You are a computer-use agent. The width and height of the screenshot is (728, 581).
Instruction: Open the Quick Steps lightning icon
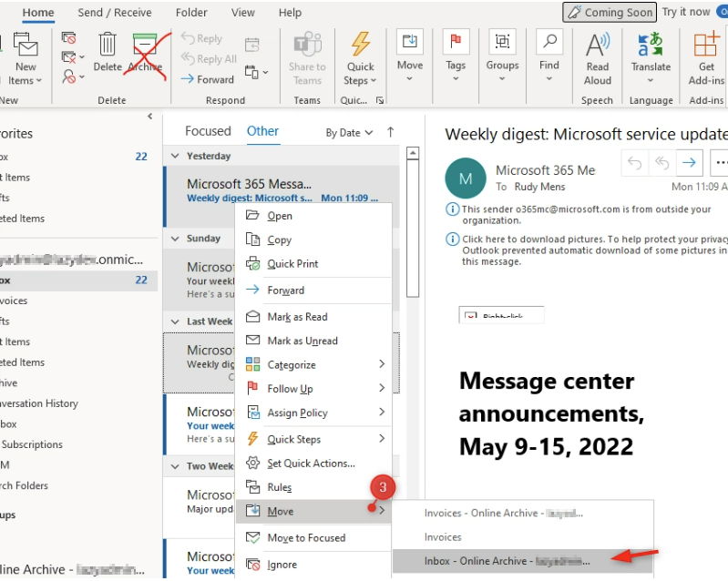[x=360, y=44]
